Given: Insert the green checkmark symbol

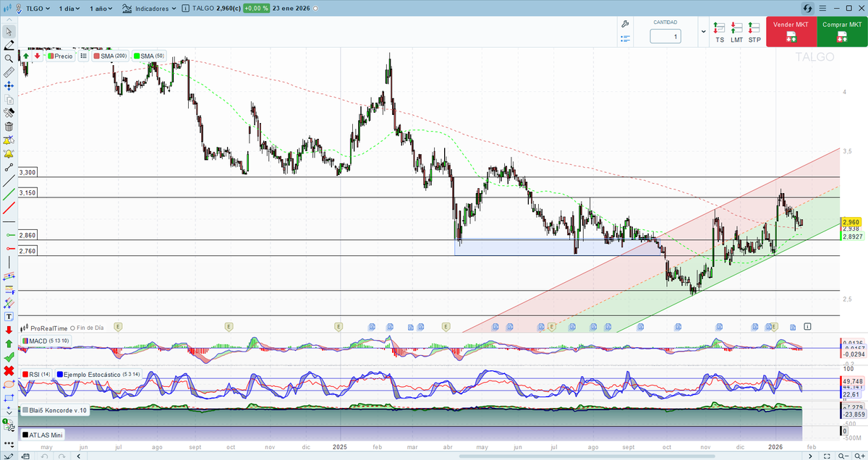Looking at the screenshot, I should coord(9,357).
